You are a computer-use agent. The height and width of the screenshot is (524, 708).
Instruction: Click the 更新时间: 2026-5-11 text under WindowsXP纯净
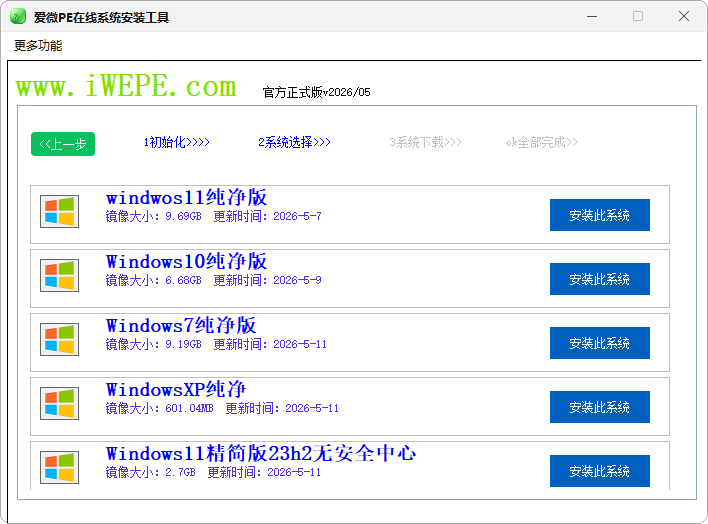coord(282,408)
